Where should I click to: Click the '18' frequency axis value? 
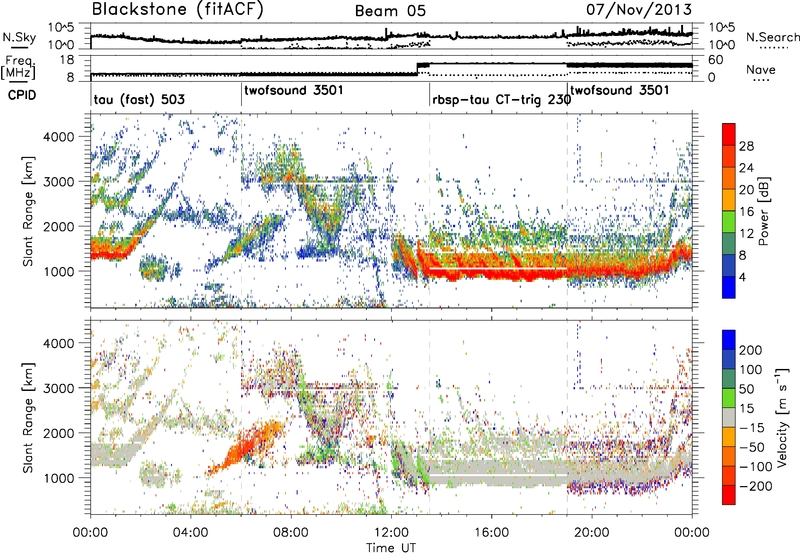pos(66,60)
